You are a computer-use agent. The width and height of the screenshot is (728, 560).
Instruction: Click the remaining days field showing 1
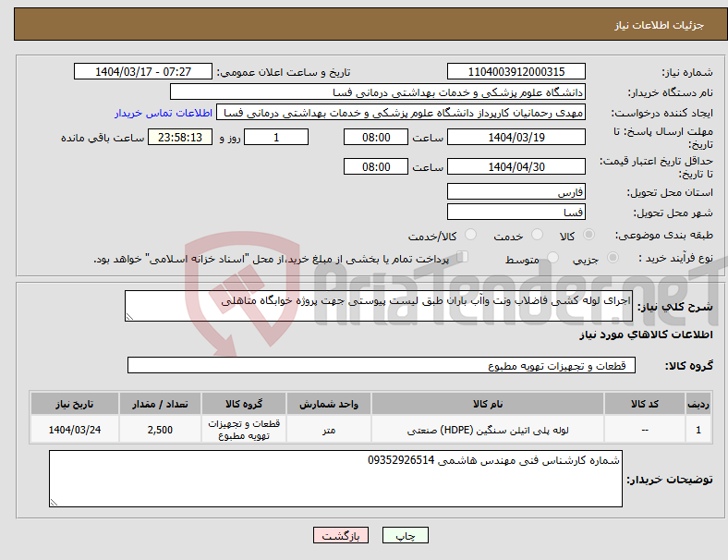tap(276, 137)
